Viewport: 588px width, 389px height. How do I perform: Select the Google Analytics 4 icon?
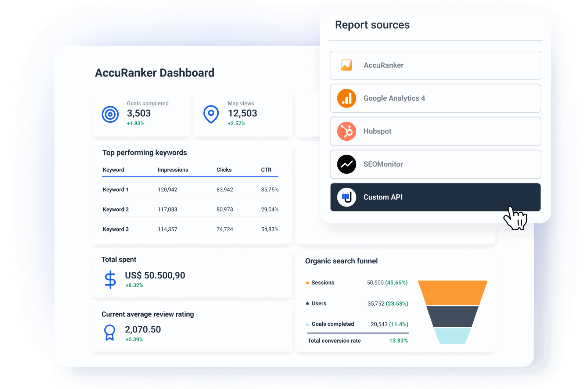click(347, 98)
